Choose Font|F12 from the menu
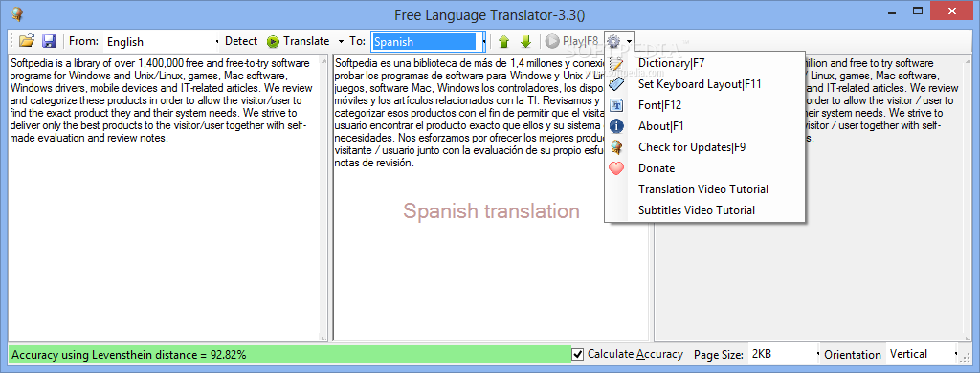980x373 pixels. [704, 105]
